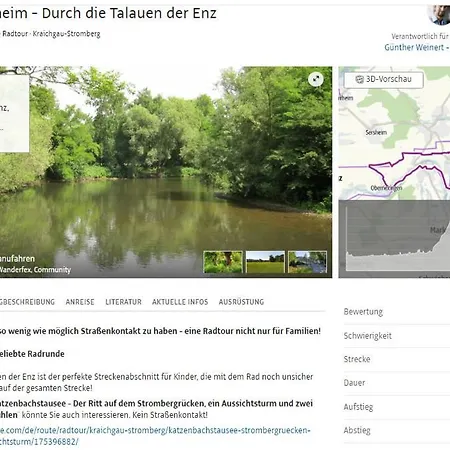Follow the Katzenbachstausee route URL link
450x450 pixels.
pos(155,436)
